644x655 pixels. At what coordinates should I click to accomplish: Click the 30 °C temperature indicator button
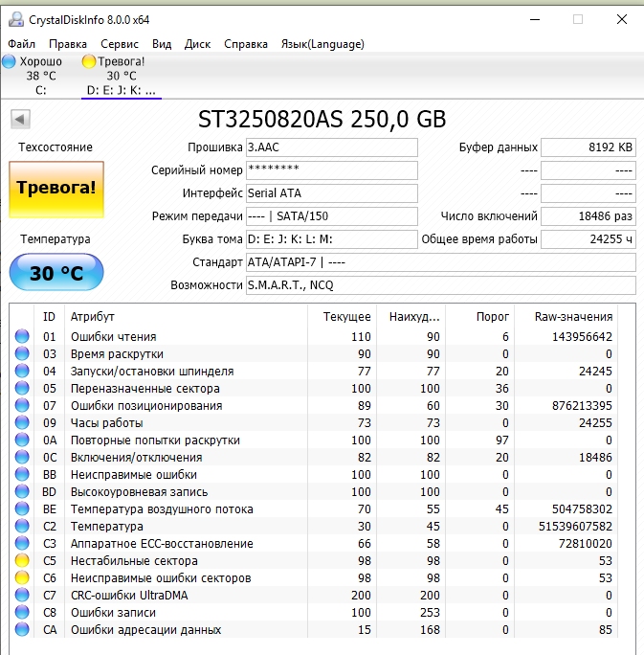point(56,274)
